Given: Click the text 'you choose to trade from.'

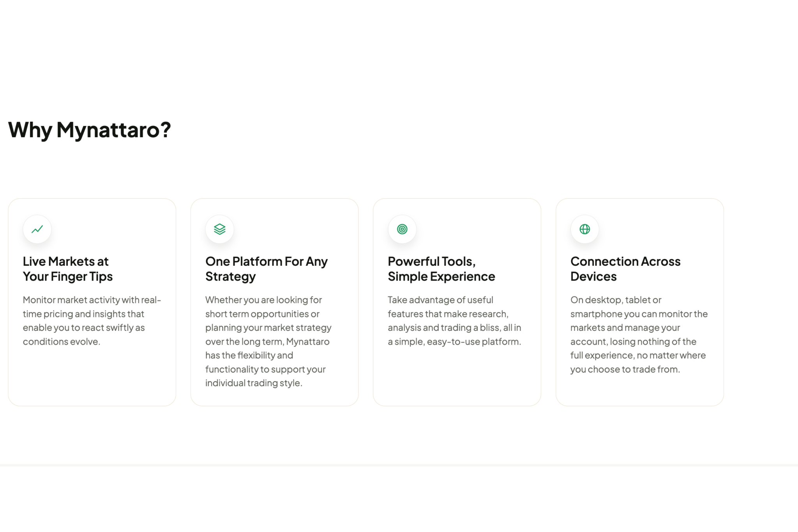Looking at the screenshot, I should pyautogui.click(x=625, y=369).
